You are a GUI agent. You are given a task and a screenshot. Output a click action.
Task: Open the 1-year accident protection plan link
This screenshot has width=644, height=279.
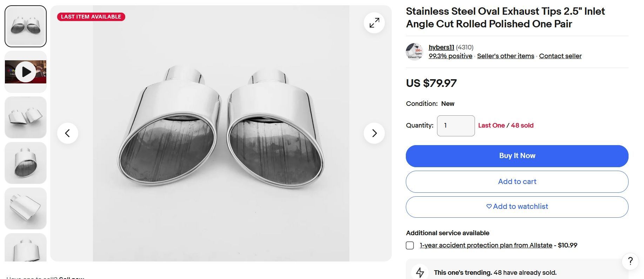point(486,245)
